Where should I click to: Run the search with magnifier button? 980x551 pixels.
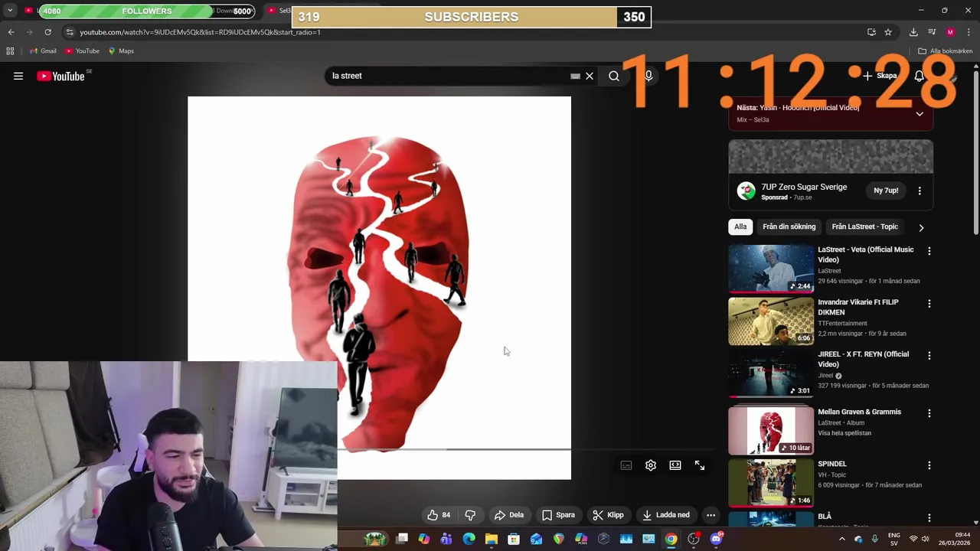614,76
